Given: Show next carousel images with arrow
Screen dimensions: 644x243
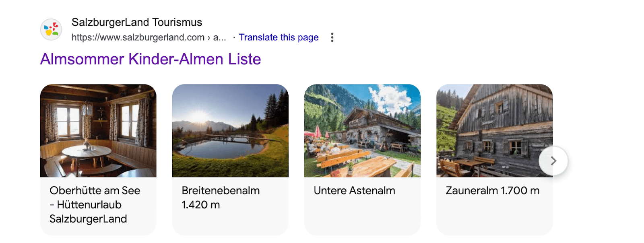Looking at the screenshot, I should [553, 161].
